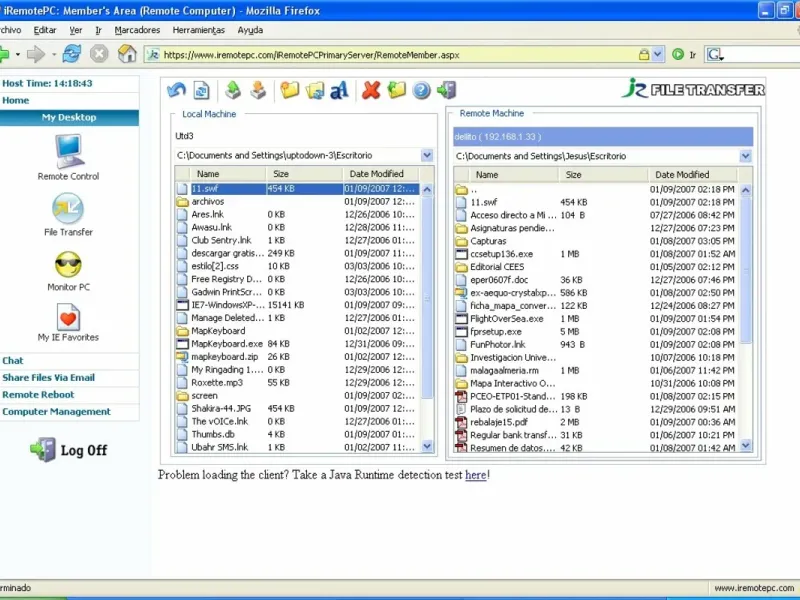The height and width of the screenshot is (600, 800).
Task: Select 'Capturas' folder in remote list
Action: click(595, 241)
